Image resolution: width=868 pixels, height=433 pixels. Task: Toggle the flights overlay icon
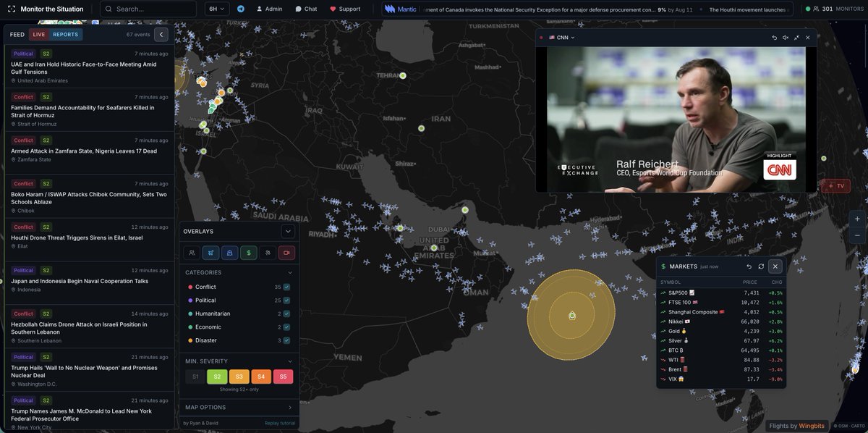(210, 253)
